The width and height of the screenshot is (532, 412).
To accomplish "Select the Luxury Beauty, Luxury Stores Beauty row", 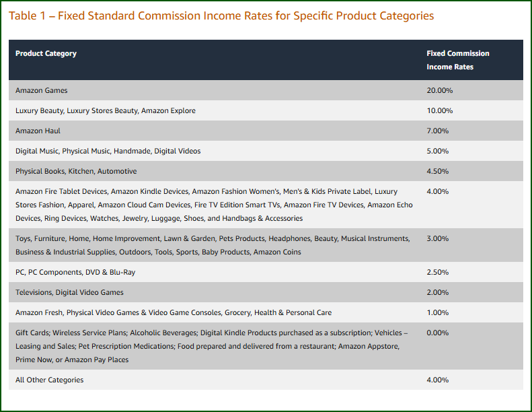I will pos(266,110).
